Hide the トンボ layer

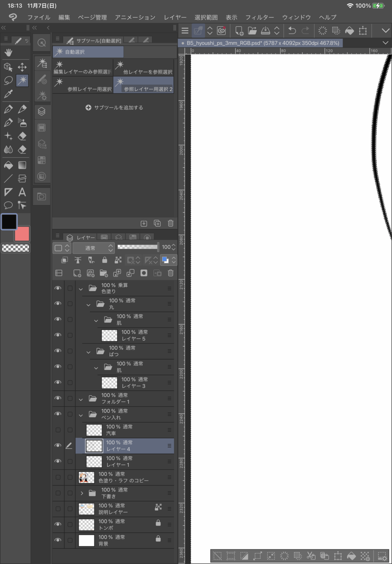[x=58, y=524]
